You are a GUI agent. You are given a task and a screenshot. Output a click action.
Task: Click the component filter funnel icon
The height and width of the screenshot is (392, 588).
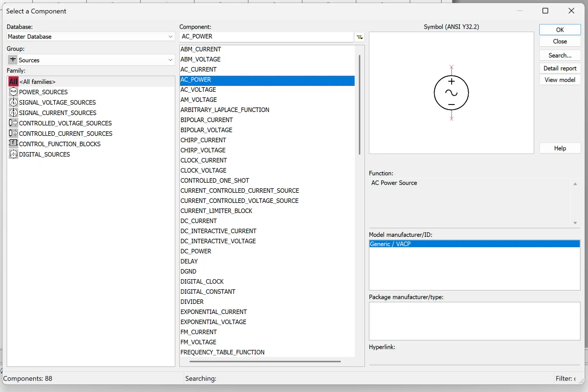tap(360, 37)
